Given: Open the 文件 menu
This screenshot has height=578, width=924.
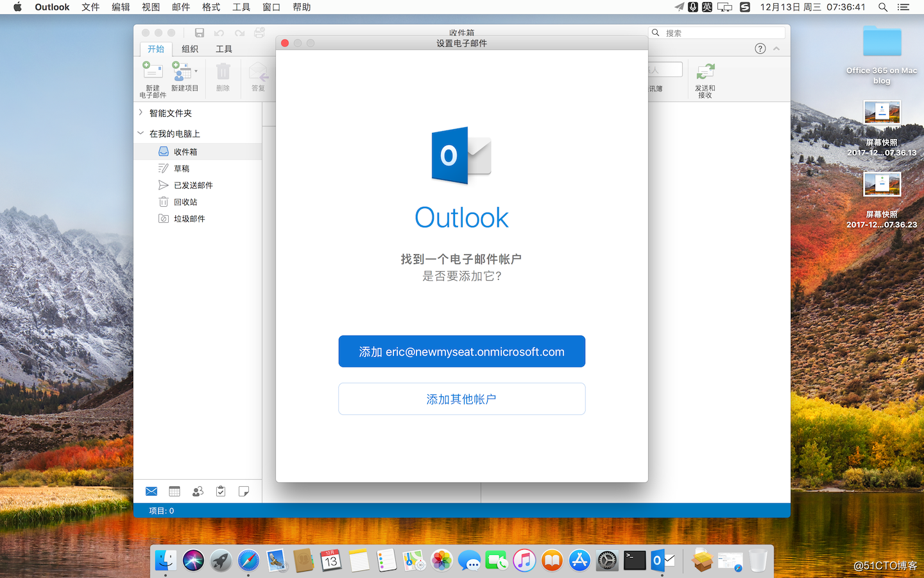Looking at the screenshot, I should click(x=90, y=7).
